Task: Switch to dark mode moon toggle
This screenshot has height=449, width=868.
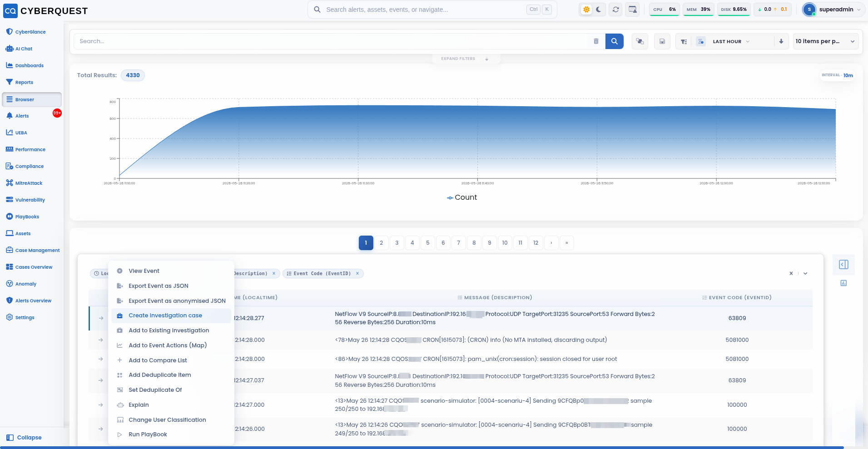Action: tap(599, 10)
